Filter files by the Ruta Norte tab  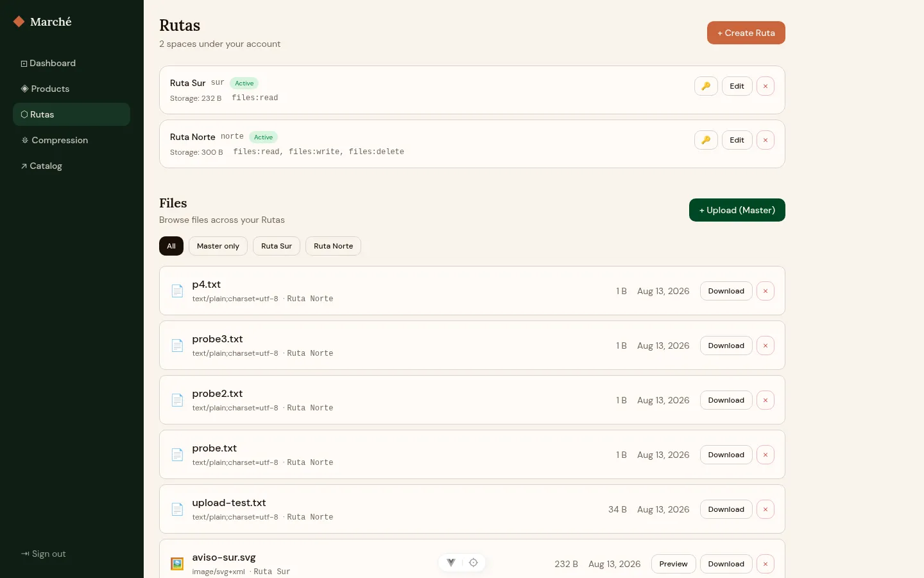(333, 246)
